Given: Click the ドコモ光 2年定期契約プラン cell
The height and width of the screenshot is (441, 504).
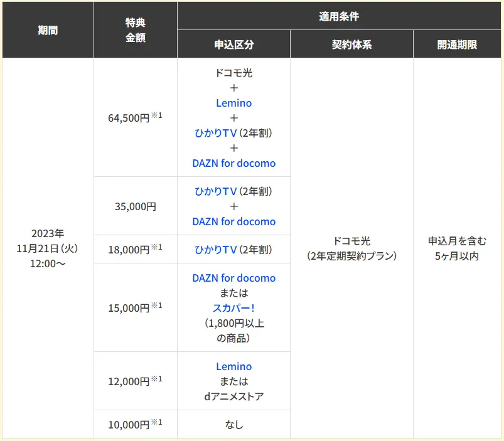Looking at the screenshot, I should 351,248.
